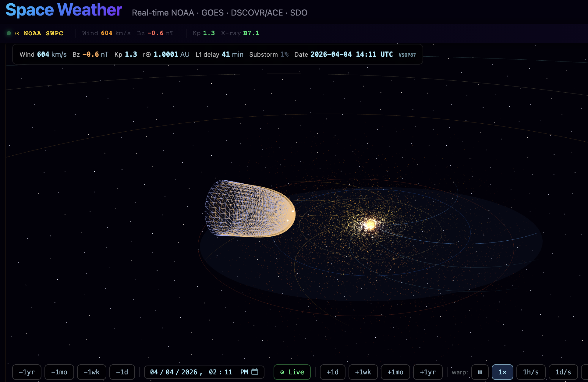588x382 pixels.
Task: Jump forward one year with +1yr
Action: (428, 372)
